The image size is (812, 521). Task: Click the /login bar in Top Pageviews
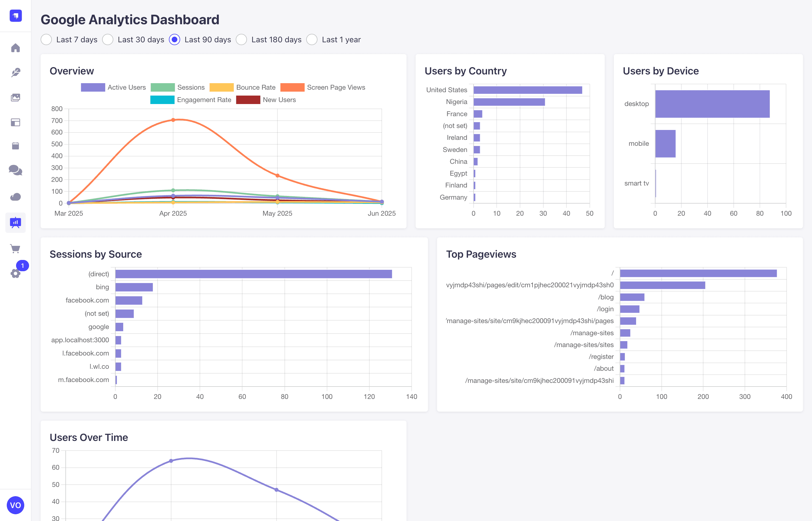[630, 309]
